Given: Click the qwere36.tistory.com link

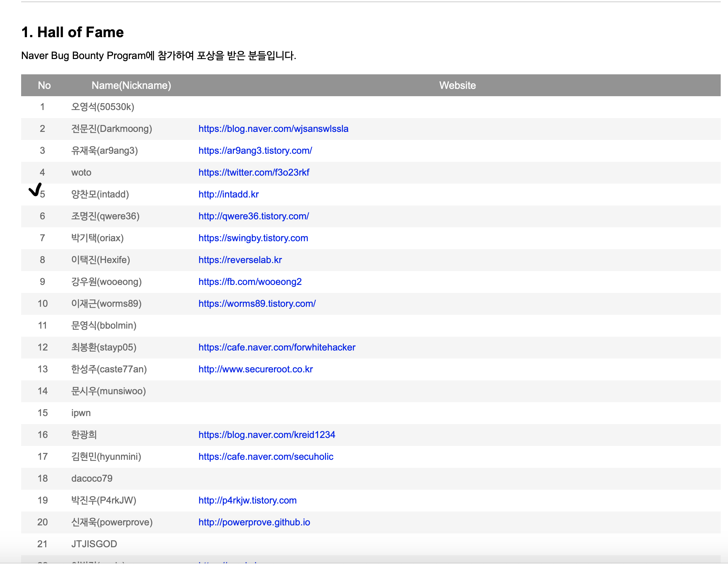Looking at the screenshot, I should coord(254,216).
